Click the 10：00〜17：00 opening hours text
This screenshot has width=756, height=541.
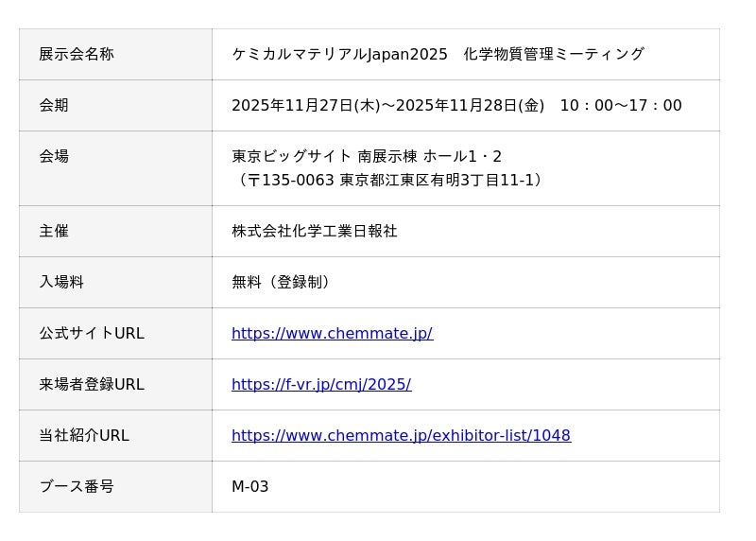[620, 105]
